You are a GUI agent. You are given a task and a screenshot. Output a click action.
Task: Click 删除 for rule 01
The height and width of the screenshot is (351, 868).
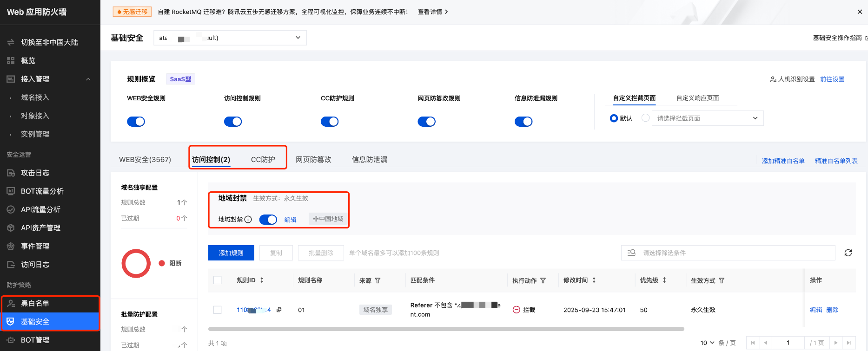(832, 310)
